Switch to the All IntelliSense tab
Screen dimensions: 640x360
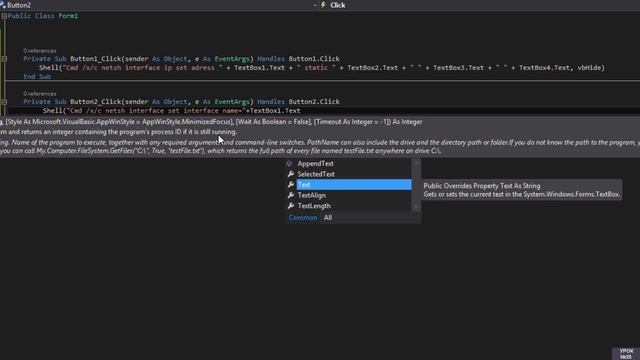[328, 218]
